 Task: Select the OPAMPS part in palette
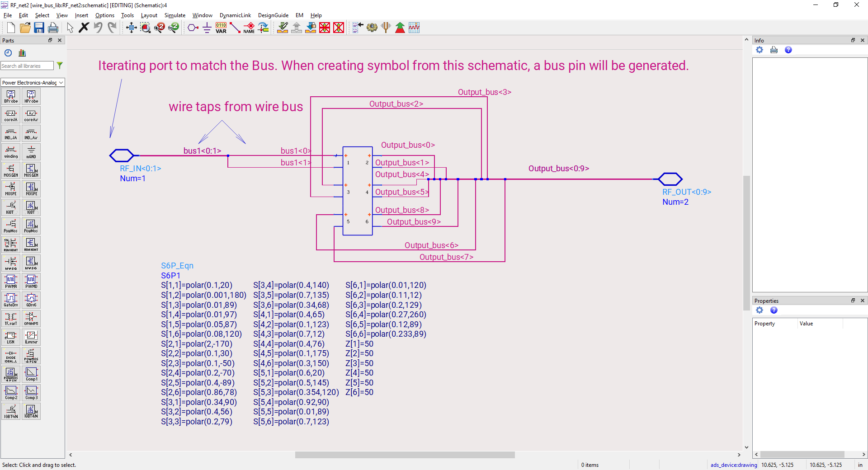[31, 319]
